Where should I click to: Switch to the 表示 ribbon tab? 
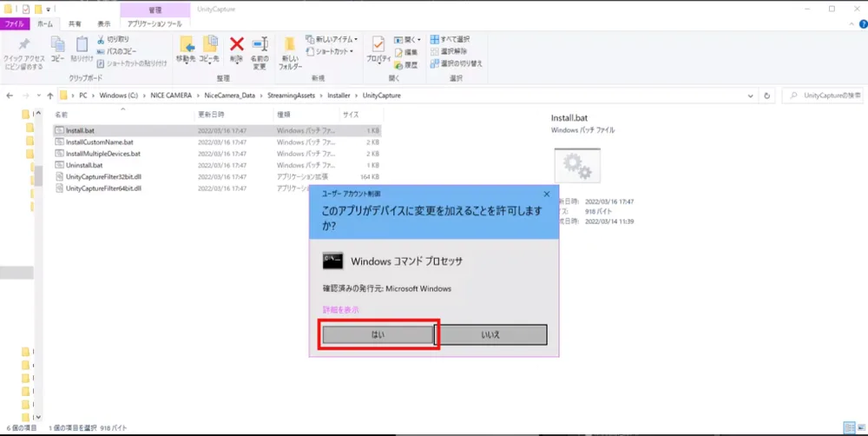[x=104, y=23]
